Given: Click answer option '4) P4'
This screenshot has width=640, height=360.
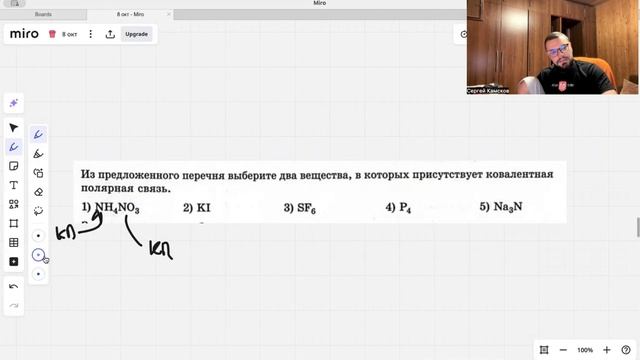Looking at the screenshot, I should click(x=398, y=208).
